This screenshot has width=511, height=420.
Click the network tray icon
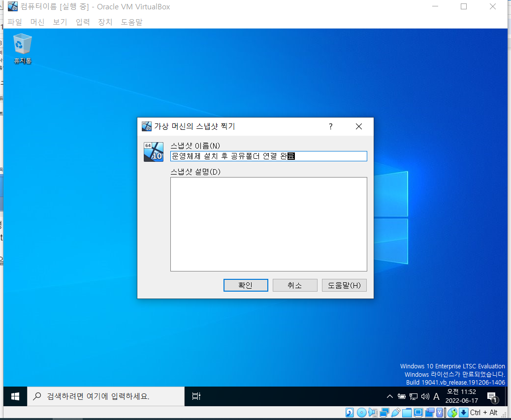click(413, 396)
